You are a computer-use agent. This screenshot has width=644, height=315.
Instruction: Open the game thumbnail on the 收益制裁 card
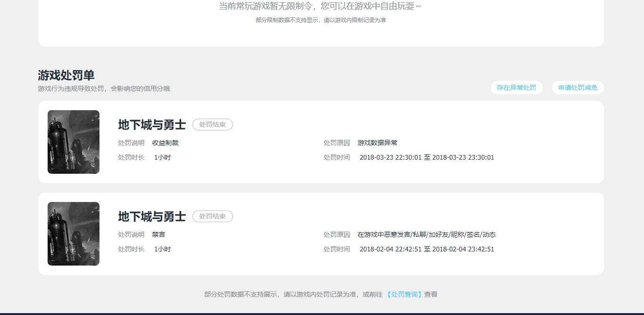tap(74, 142)
